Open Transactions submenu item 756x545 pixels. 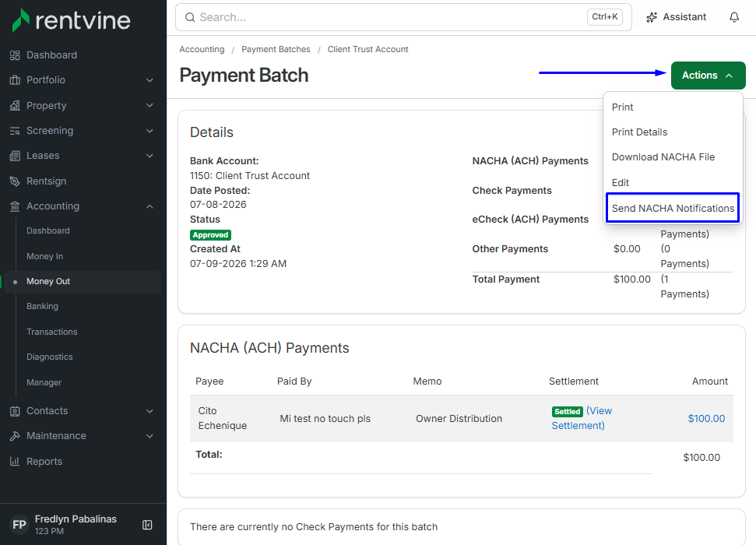tap(52, 332)
